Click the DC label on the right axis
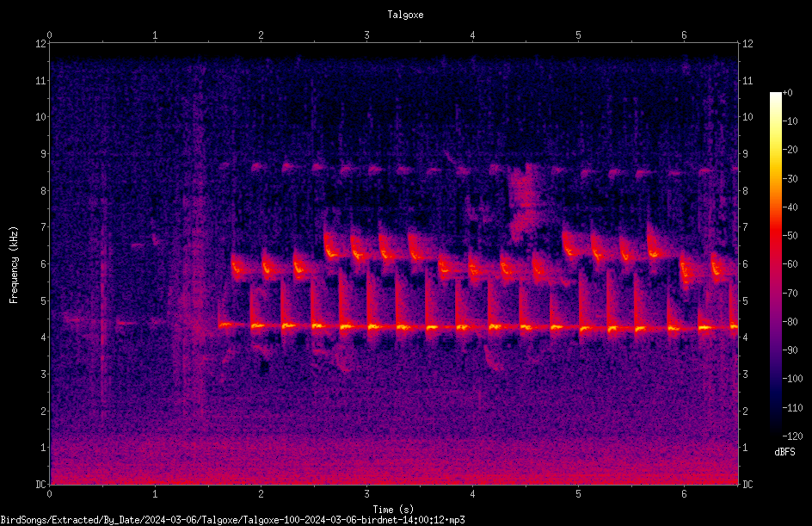Image resolution: width=812 pixels, height=526 pixels. (x=747, y=485)
